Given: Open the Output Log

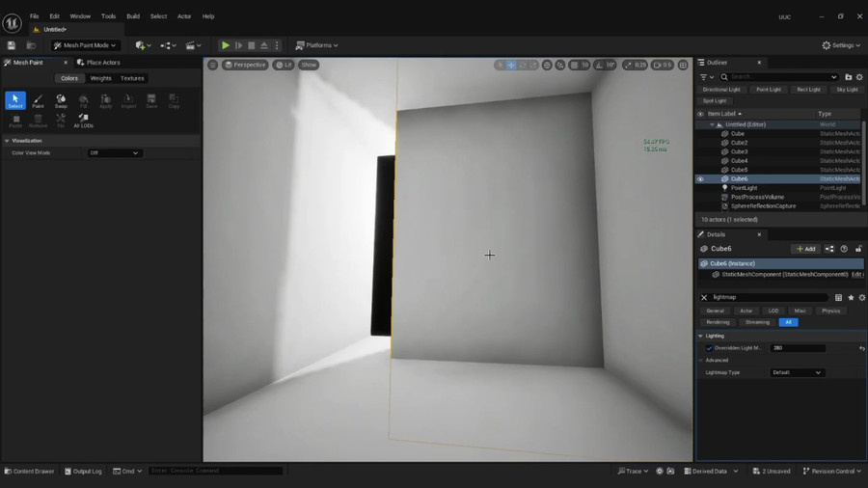Looking at the screenshot, I should click(x=83, y=472).
